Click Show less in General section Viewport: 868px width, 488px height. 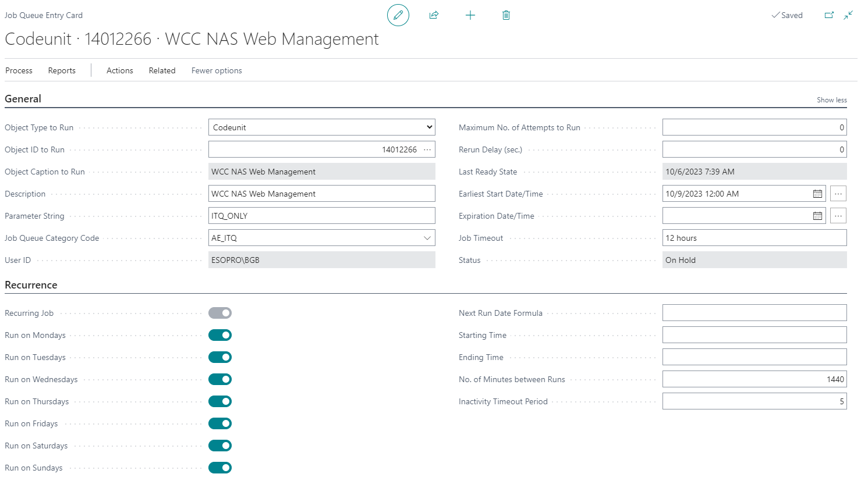[831, 100]
